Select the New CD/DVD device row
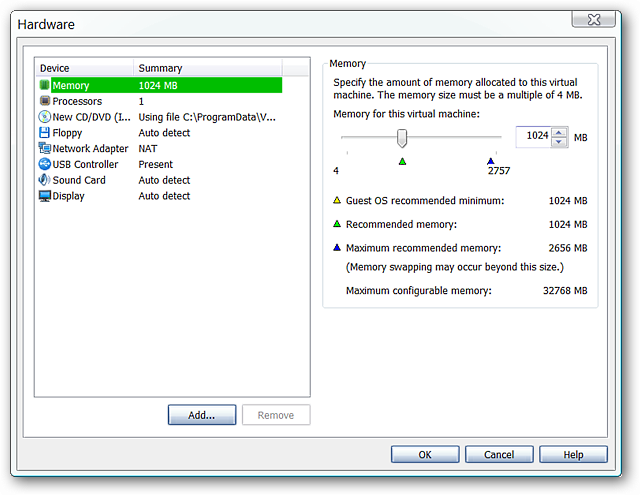 pos(160,117)
